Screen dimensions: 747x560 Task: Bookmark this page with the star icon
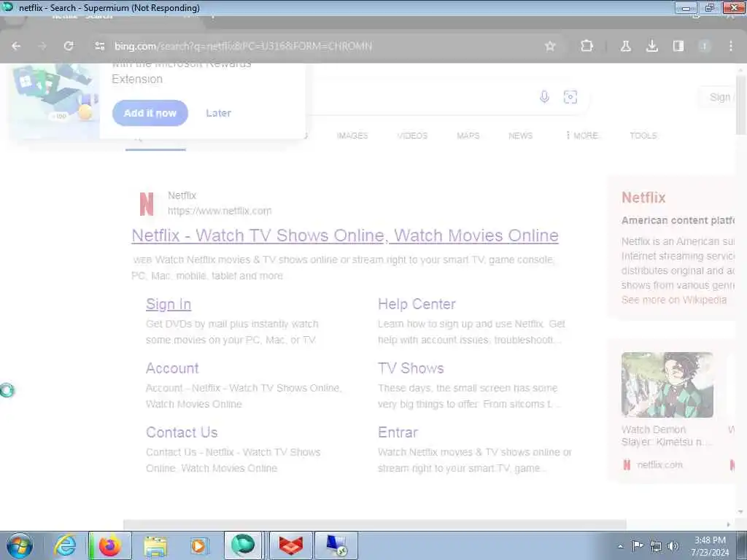coord(550,46)
